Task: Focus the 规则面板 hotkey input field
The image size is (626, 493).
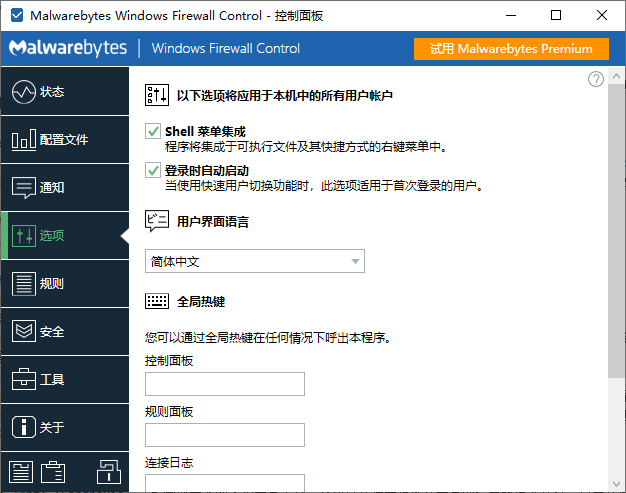Action: click(x=225, y=435)
